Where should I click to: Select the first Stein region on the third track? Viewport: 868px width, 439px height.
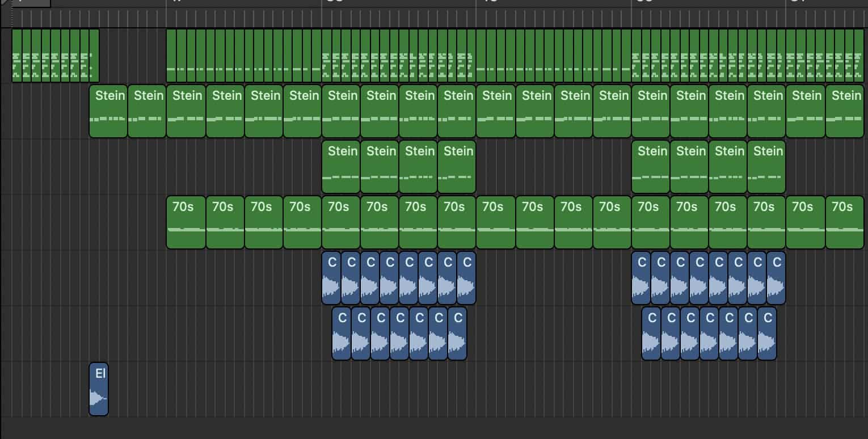point(342,166)
